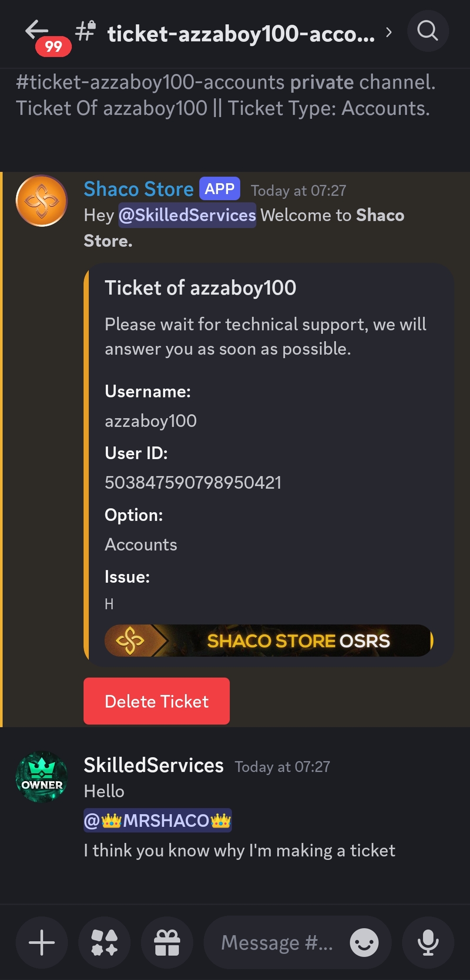The height and width of the screenshot is (980, 470).
Task: Tap the back arrow icon
Action: (x=37, y=30)
